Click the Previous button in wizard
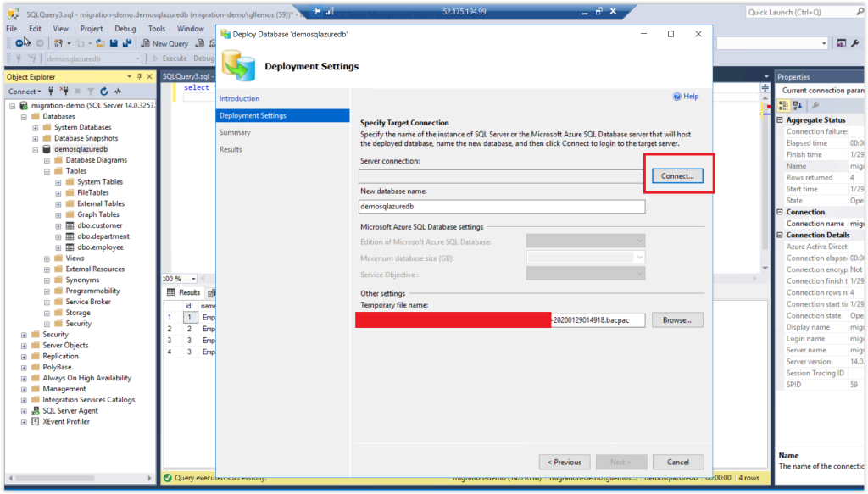Viewport: 868px width, 494px height. click(565, 463)
